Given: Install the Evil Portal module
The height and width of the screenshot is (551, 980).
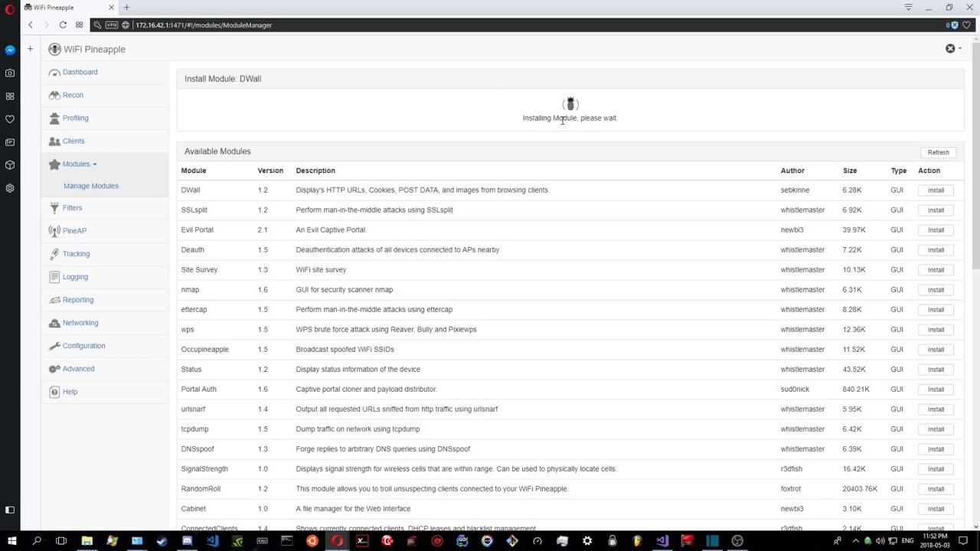Looking at the screenshot, I should (936, 230).
